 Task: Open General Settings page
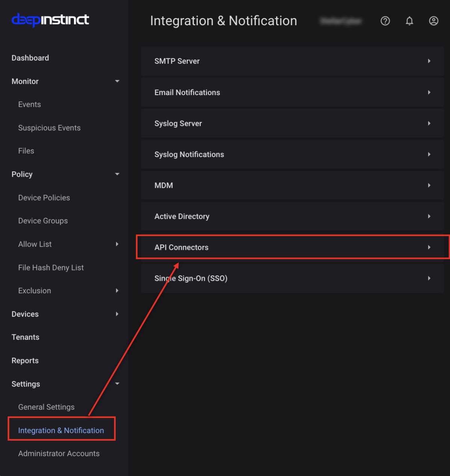(x=46, y=407)
